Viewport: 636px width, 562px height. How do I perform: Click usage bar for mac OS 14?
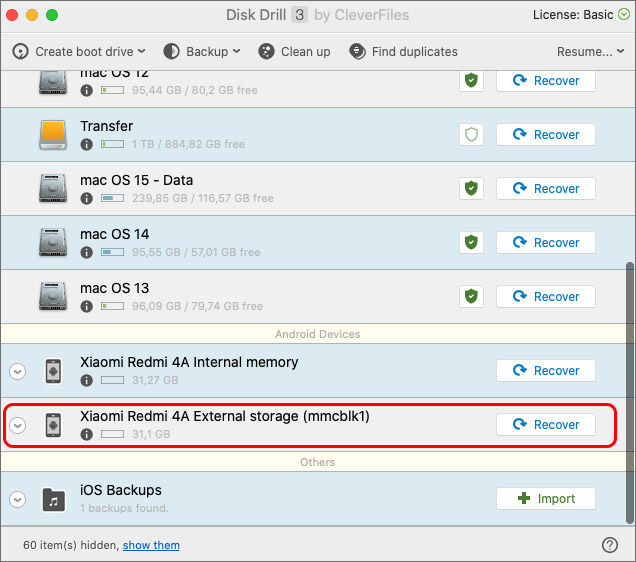[112, 252]
